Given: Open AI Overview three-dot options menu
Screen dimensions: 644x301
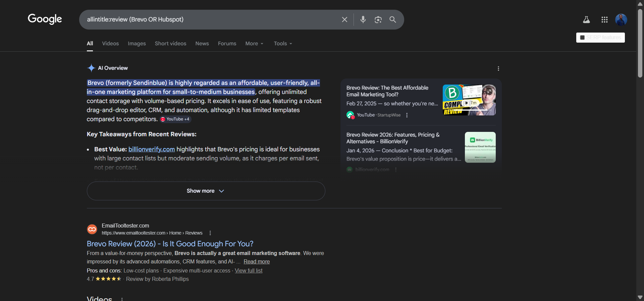Looking at the screenshot, I should 498,68.
